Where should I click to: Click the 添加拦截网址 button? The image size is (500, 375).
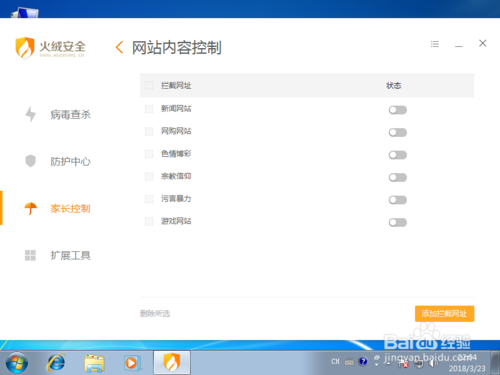[444, 314]
